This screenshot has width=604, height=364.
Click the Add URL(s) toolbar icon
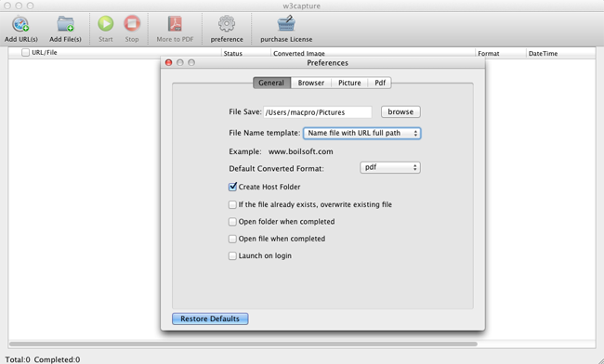[20, 24]
